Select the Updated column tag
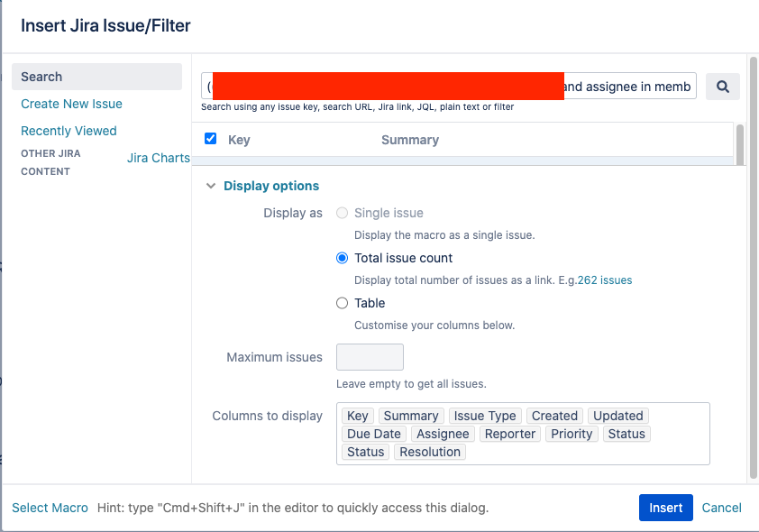The width and height of the screenshot is (759, 532). point(618,416)
